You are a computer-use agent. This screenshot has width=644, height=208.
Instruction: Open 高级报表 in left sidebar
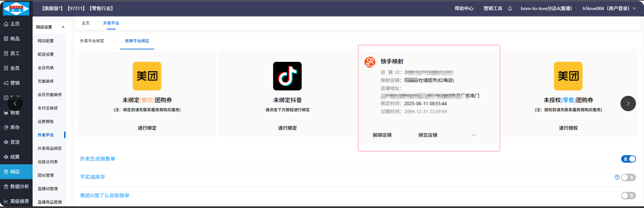click(x=16, y=201)
